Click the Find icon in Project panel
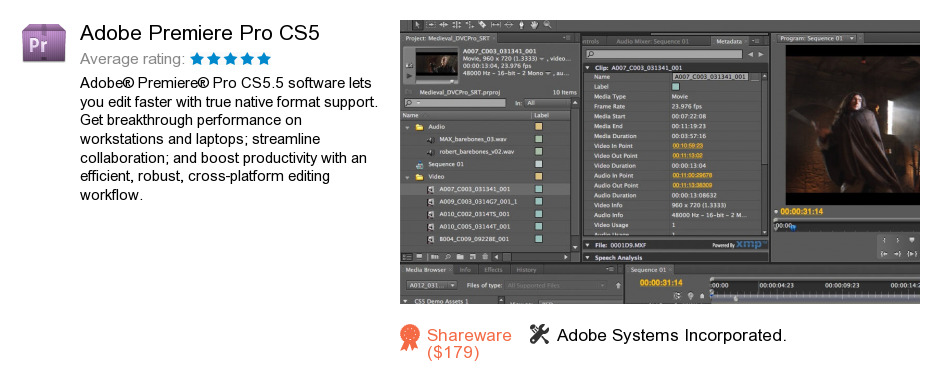940x388 pixels. click(x=448, y=257)
